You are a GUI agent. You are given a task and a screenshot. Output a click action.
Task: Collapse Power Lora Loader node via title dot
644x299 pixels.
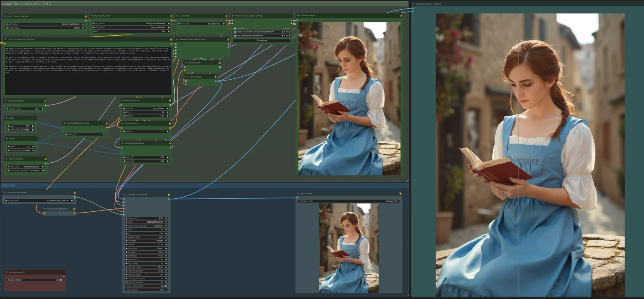[x=233, y=16]
